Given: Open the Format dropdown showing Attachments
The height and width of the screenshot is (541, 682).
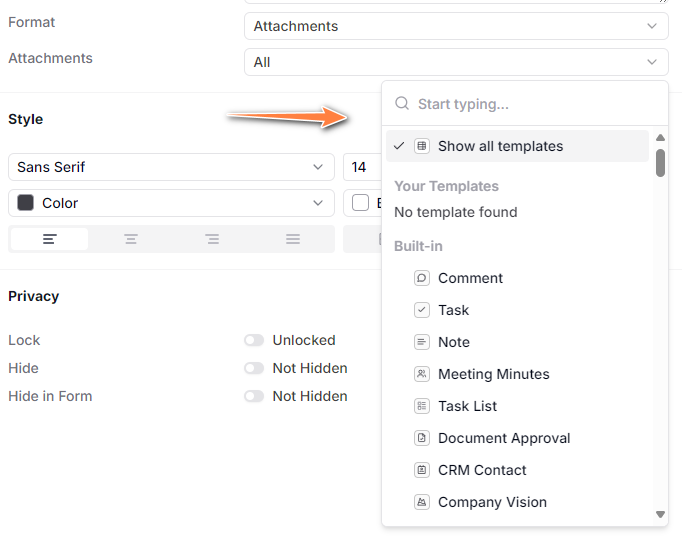Looking at the screenshot, I should (x=456, y=26).
